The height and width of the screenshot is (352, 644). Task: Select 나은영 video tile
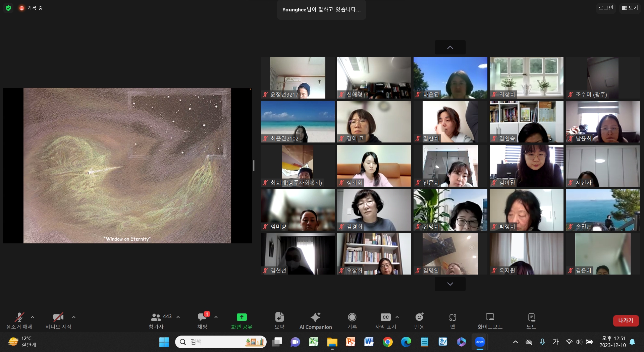coord(450,78)
